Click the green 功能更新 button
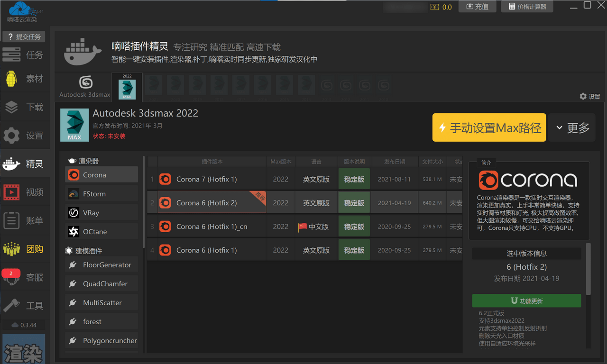 point(526,300)
